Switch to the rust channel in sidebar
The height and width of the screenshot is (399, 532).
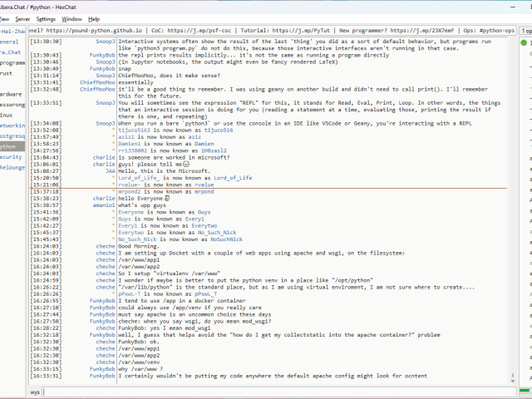7,72
